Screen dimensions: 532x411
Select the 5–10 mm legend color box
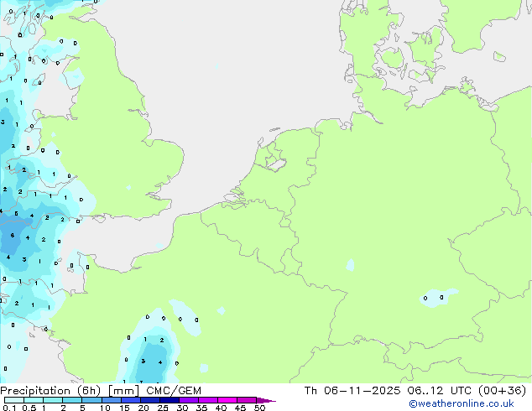tap(91, 400)
